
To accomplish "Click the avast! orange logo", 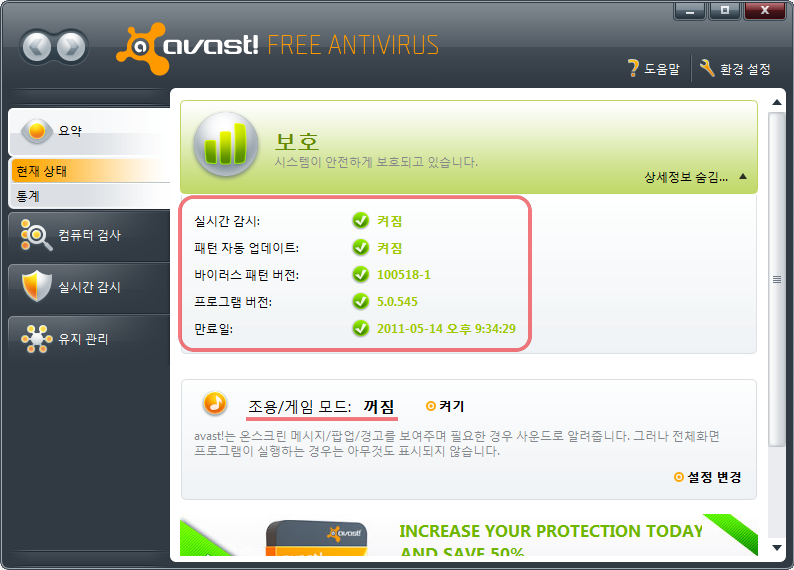I will (143, 49).
